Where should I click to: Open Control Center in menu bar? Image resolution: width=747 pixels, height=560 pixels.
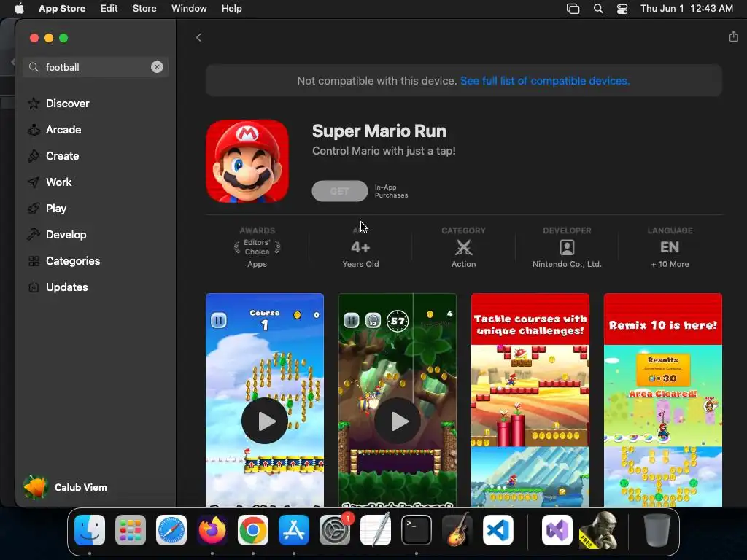pos(622,9)
